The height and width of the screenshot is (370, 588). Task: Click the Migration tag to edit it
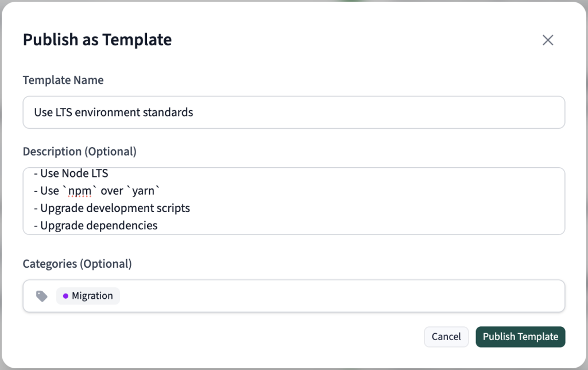tap(88, 295)
